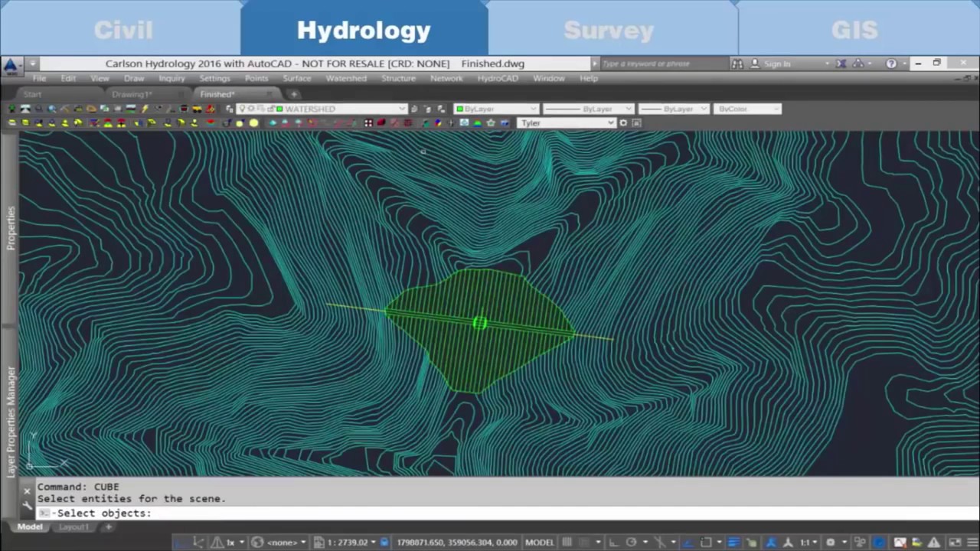980x551 pixels.
Task: Click the large yellow sphere toolbar icon
Action: 253,122
